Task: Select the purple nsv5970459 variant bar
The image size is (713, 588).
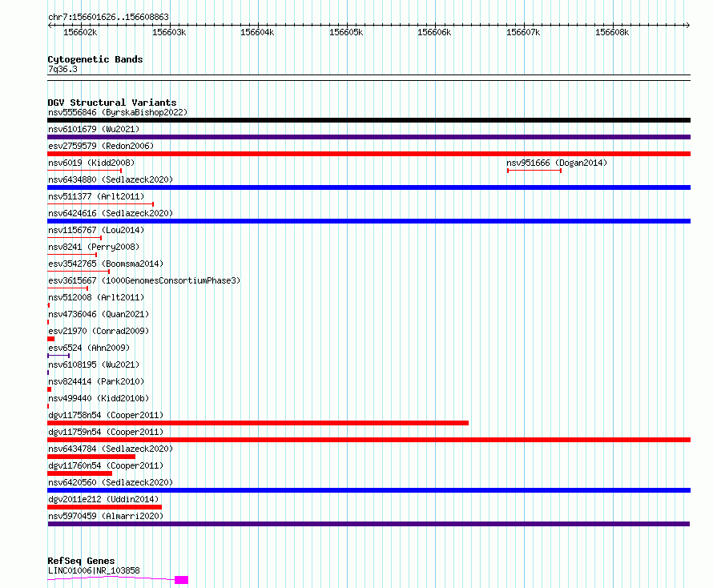Action: [x=369, y=524]
